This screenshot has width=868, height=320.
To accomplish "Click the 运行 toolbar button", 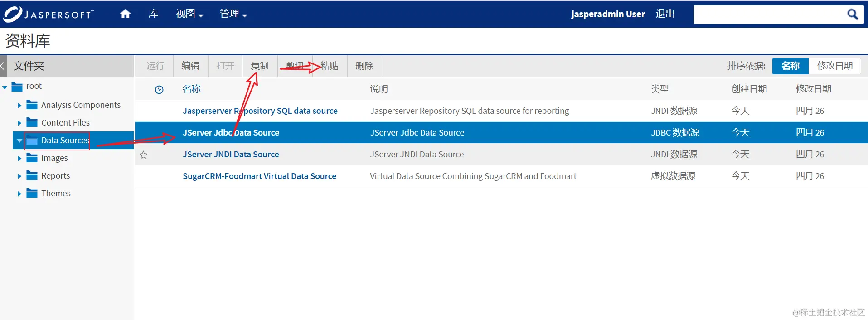I will [x=155, y=66].
